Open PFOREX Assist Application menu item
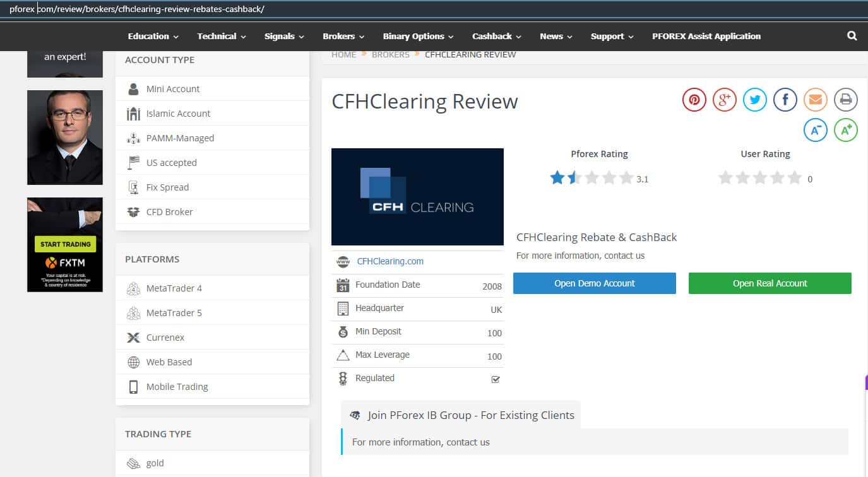 (x=706, y=37)
